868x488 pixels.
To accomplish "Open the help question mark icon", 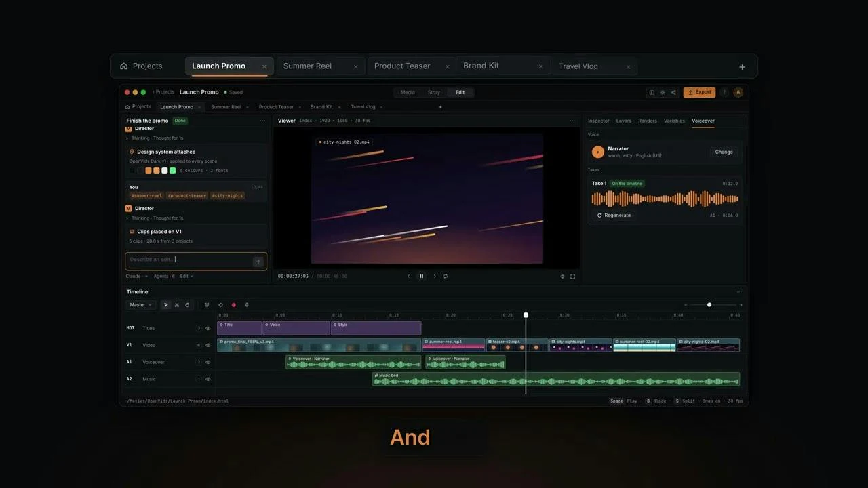I will 724,92.
